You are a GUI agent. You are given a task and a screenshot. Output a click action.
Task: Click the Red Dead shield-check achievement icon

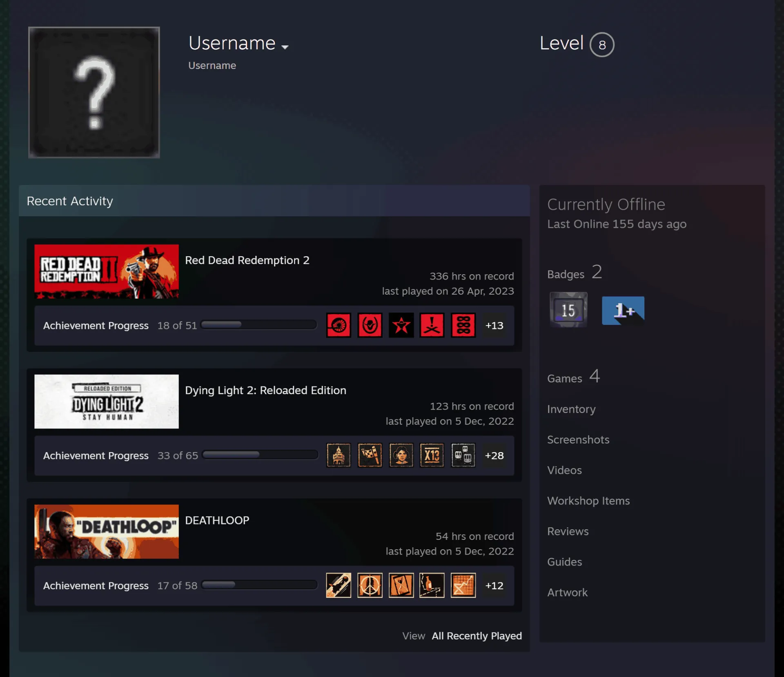[x=370, y=325]
